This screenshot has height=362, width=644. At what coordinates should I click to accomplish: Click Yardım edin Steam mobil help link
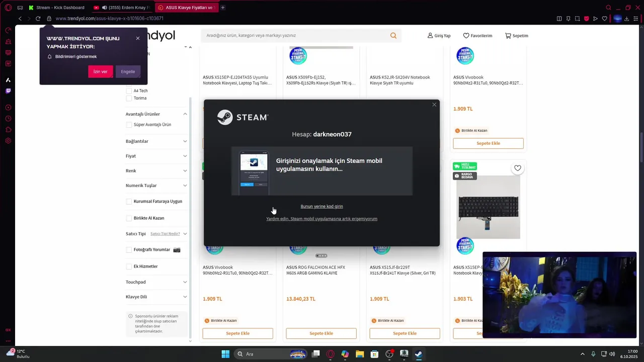point(321,219)
